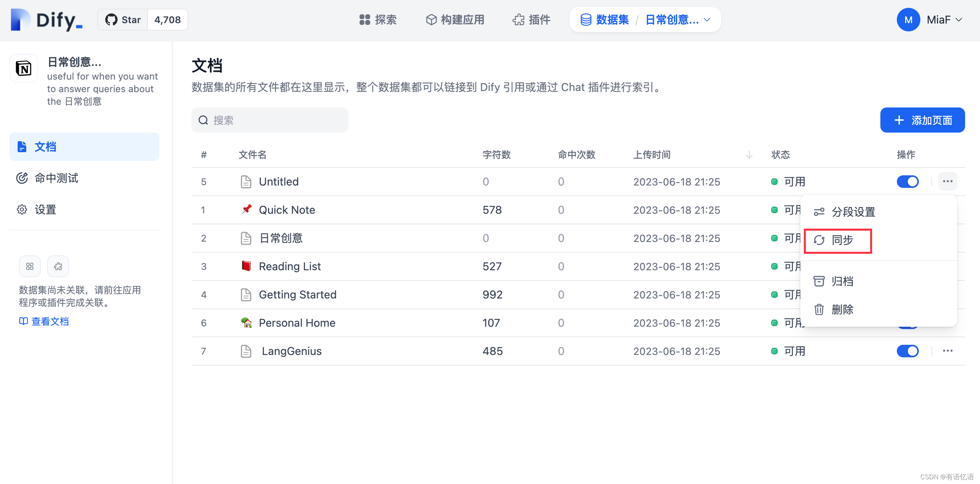Open the Untitled document
Viewport: 980px width, 484px height.
tap(279, 182)
